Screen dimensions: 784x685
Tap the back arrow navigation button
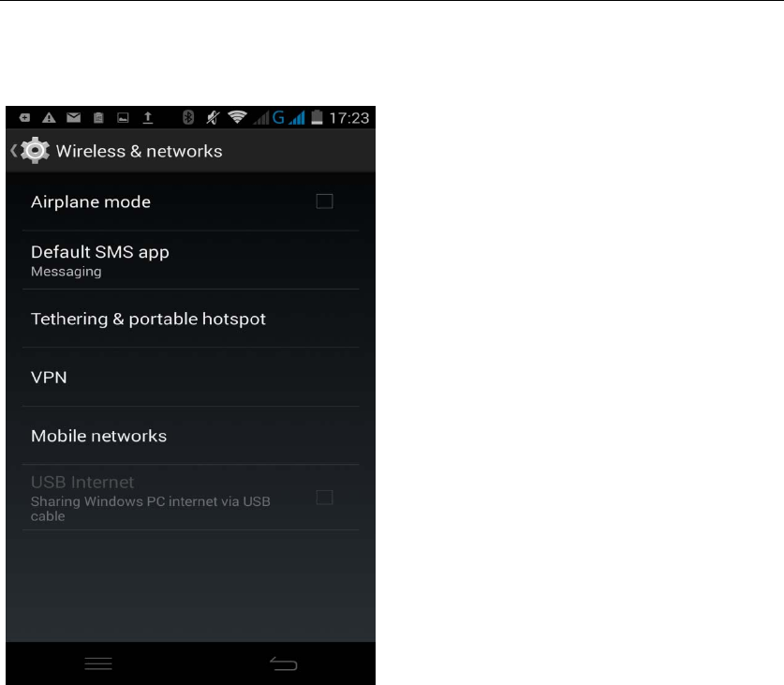284,663
